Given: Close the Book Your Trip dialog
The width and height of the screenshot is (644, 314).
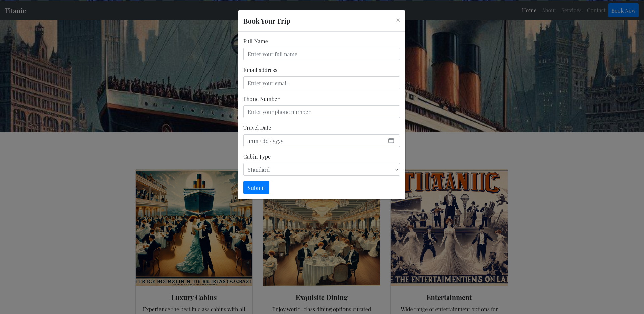Looking at the screenshot, I should [x=398, y=20].
